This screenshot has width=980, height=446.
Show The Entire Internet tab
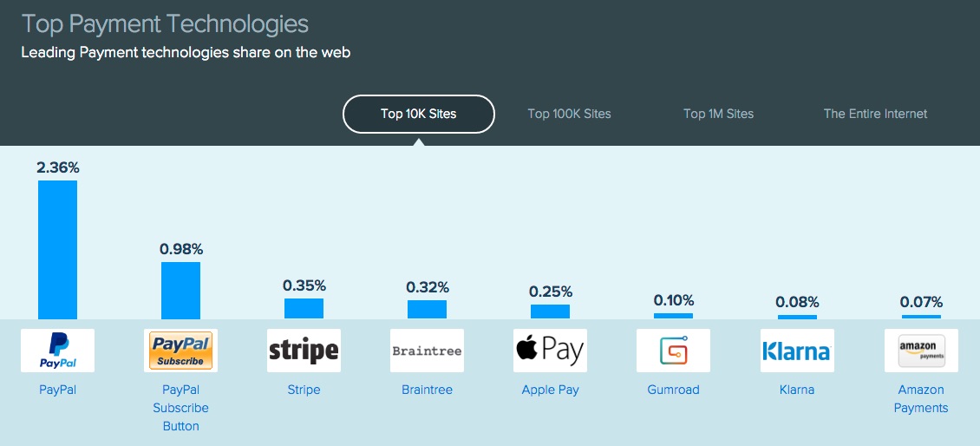tap(875, 114)
